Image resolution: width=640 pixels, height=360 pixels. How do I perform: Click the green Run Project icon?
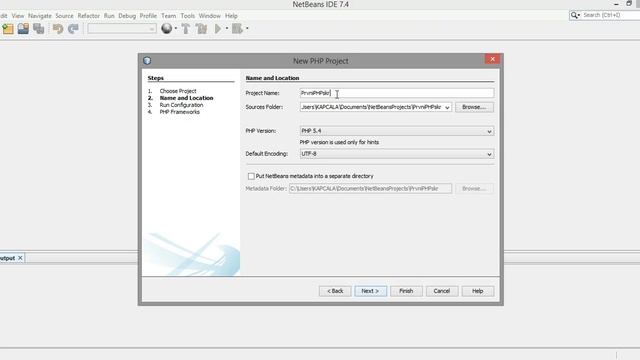click(218, 29)
